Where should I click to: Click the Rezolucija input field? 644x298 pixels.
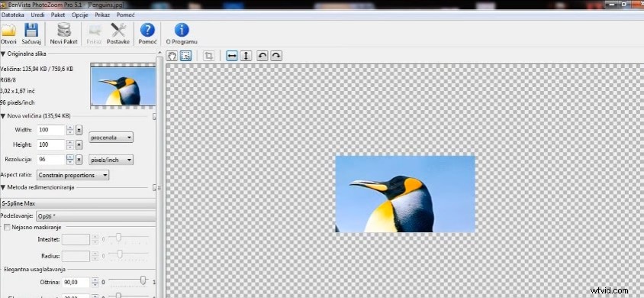pos(51,160)
